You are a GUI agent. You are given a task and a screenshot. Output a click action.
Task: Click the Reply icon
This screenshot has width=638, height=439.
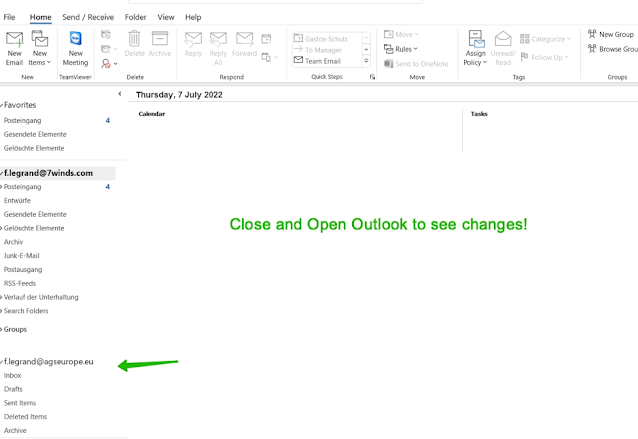pyautogui.click(x=193, y=44)
